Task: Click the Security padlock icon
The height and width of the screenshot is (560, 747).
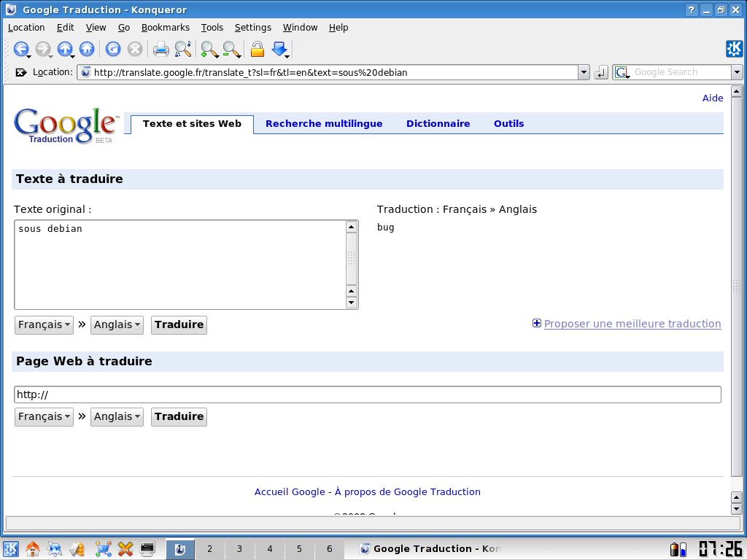Action: 258,49
